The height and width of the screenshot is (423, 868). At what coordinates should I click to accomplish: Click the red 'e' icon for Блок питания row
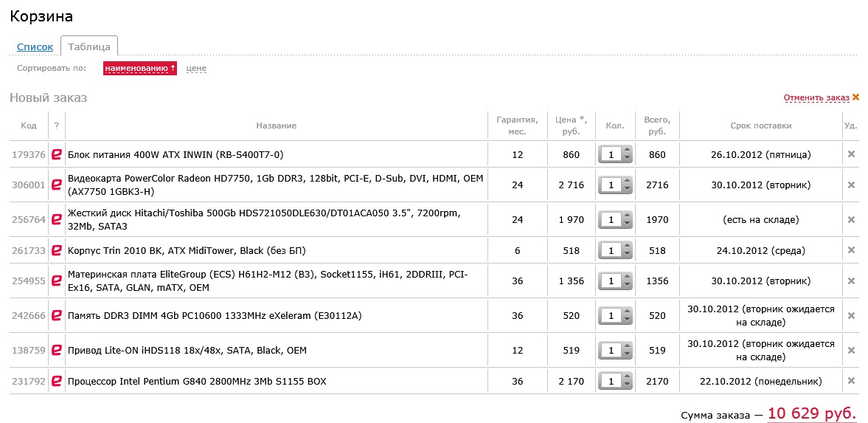coord(56,155)
